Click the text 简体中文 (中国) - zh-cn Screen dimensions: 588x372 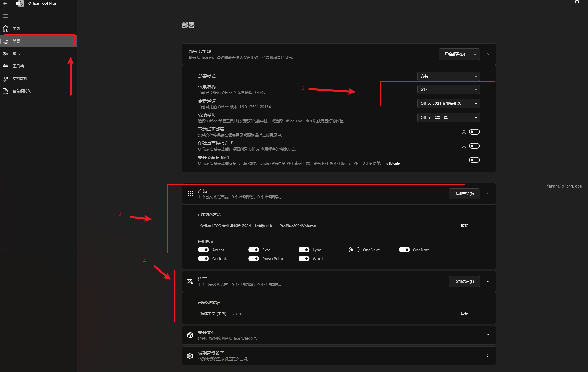coord(221,314)
